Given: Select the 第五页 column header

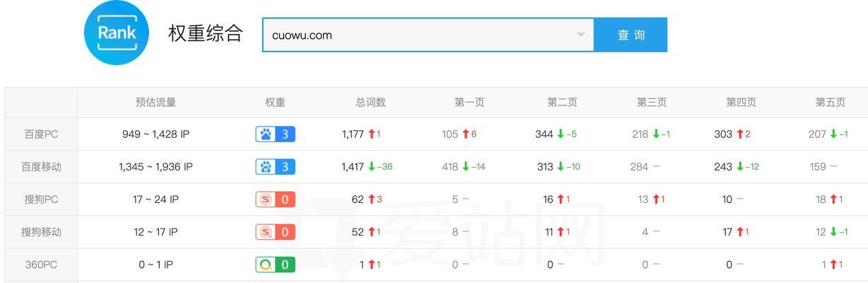Looking at the screenshot, I should [831, 102].
